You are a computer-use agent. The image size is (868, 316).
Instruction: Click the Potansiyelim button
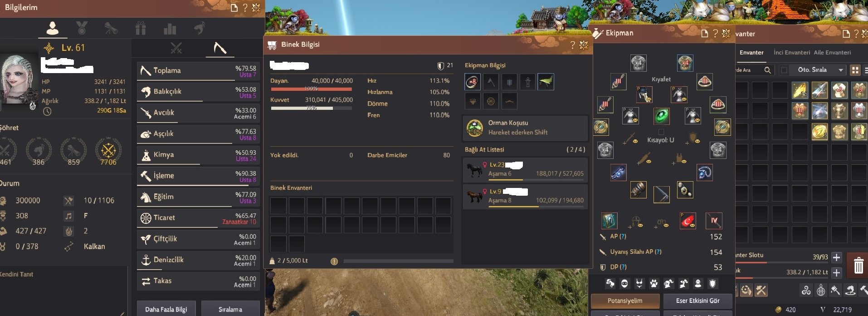coord(625,301)
